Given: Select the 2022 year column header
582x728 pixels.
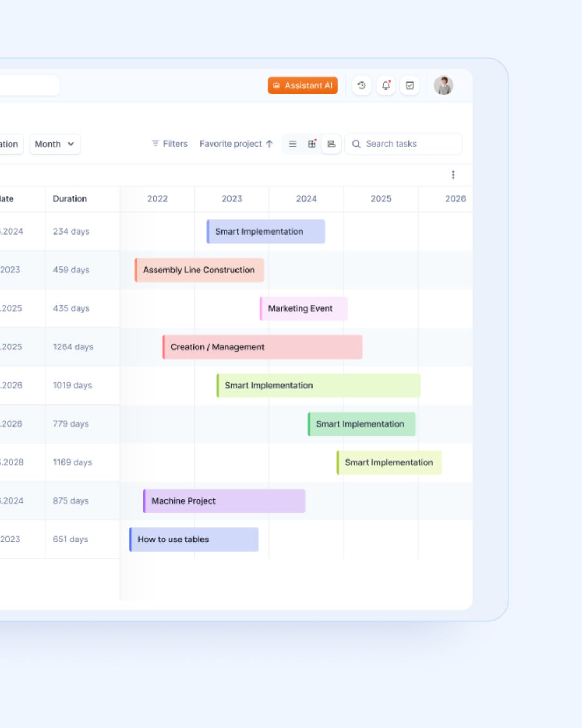Looking at the screenshot, I should tap(157, 198).
